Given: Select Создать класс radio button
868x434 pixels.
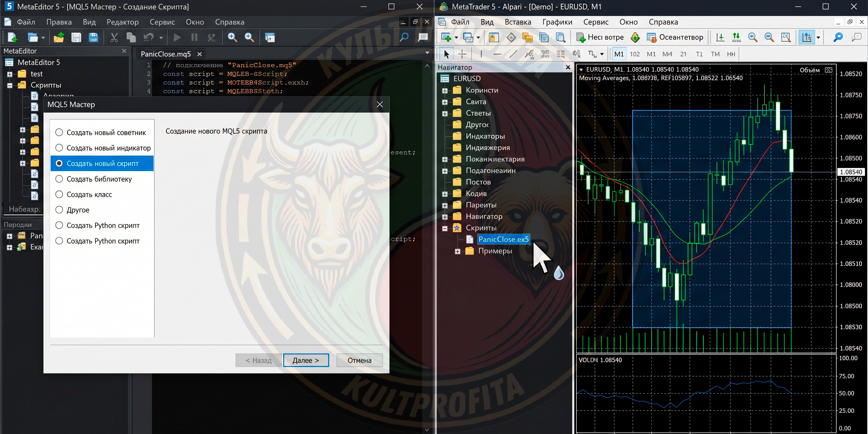Looking at the screenshot, I should [x=59, y=194].
